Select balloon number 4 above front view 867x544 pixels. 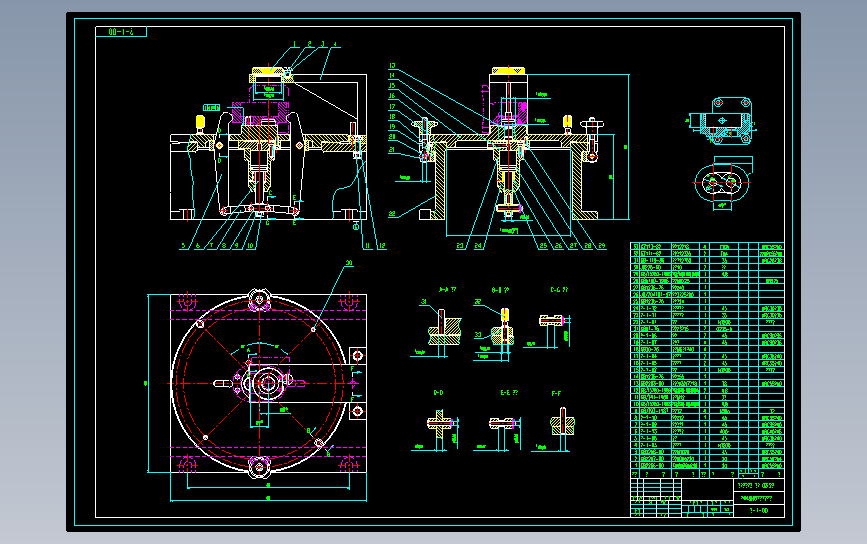(335, 44)
